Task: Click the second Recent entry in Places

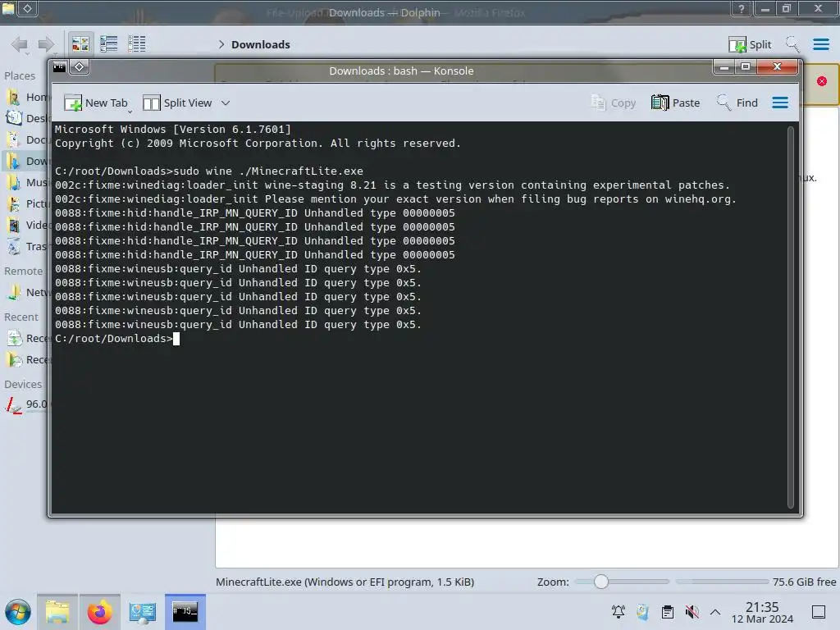Action: [x=27, y=359]
